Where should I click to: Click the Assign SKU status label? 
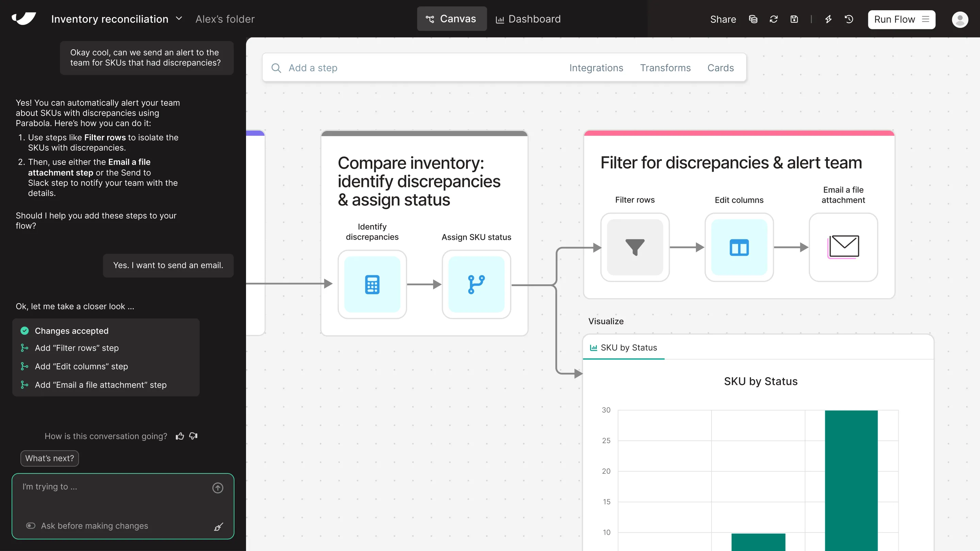tap(476, 237)
